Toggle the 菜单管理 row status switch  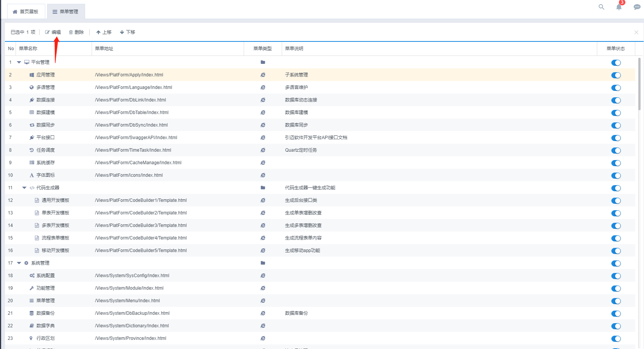[616, 301]
